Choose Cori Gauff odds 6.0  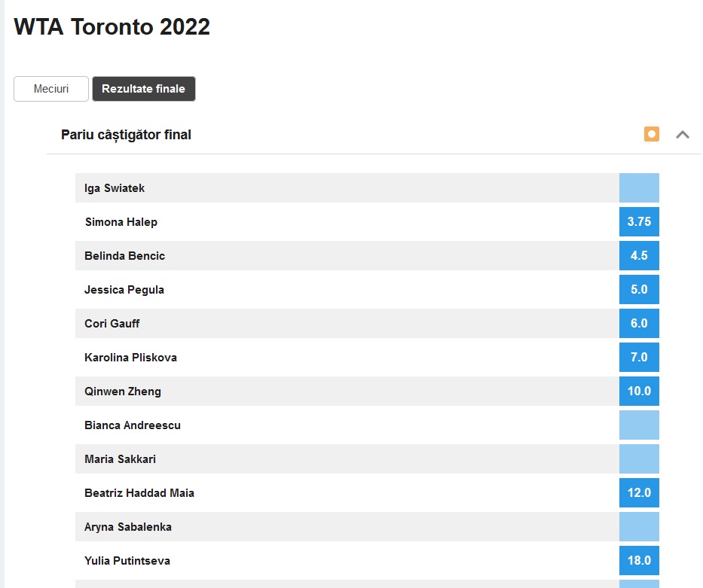click(639, 324)
